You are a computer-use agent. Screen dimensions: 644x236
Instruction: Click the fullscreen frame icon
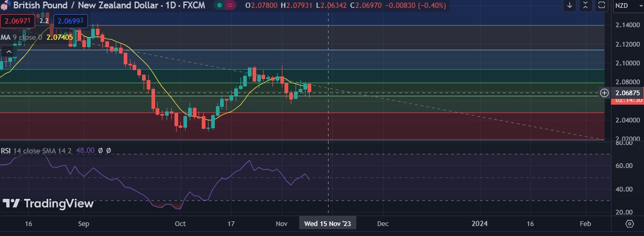(x=603, y=5)
